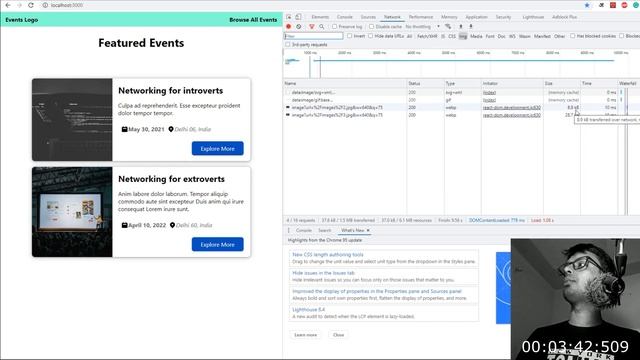The width and height of the screenshot is (640, 360).
Task: Stop recording network log red button
Action: [x=289, y=27]
